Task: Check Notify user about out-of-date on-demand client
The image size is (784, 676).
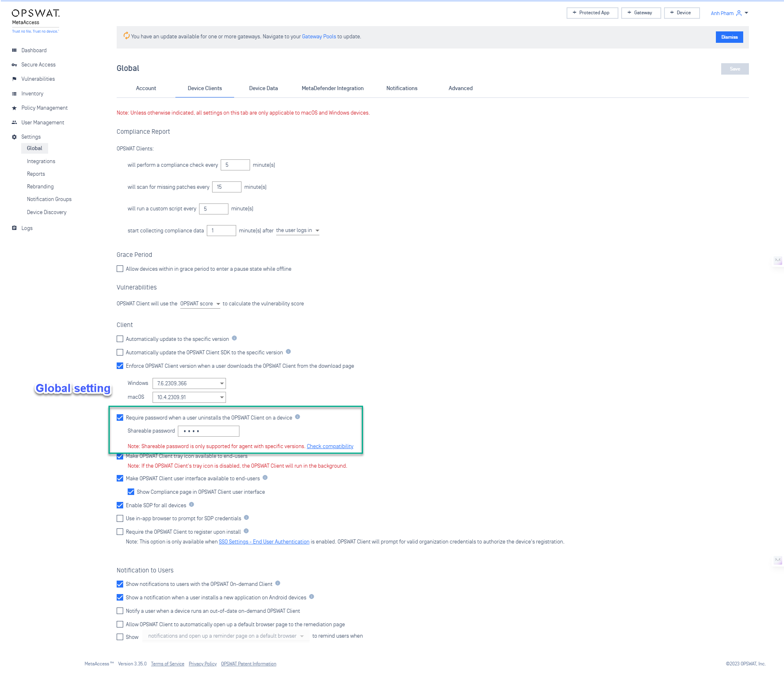Action: tap(120, 611)
